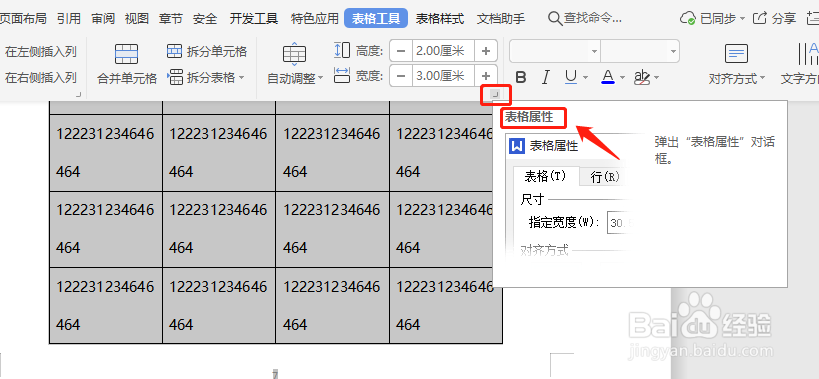Viewport: 819px width, 379px height.
Task: Switch to the References (引用) tab
Action: [69, 19]
